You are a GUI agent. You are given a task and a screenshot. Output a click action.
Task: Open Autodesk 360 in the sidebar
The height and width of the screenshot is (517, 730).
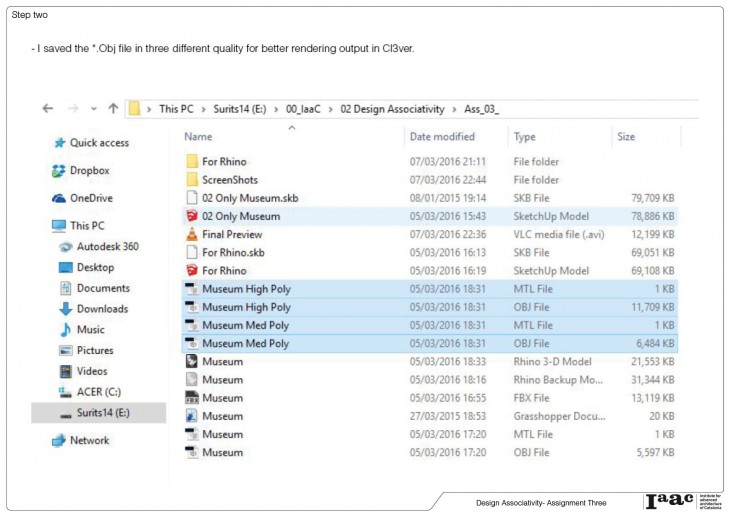tap(107, 246)
